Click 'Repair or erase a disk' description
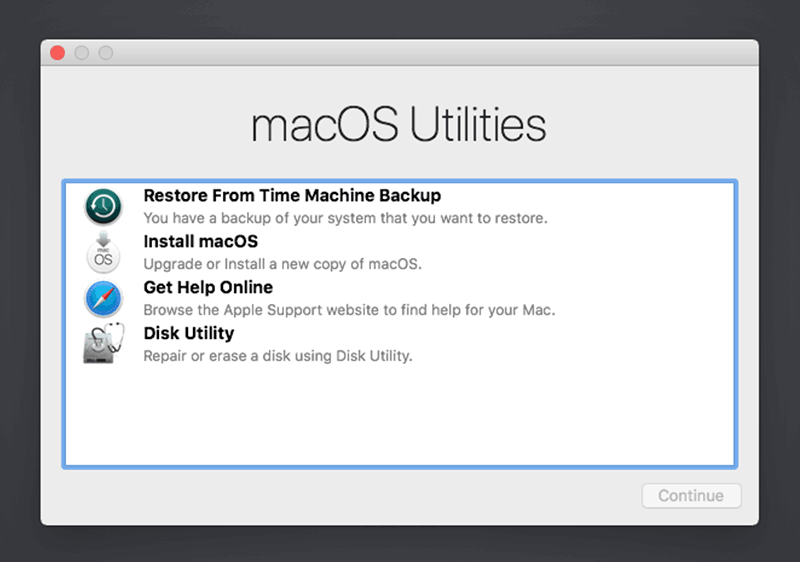Screen dimensions: 800x562 [x=278, y=356]
